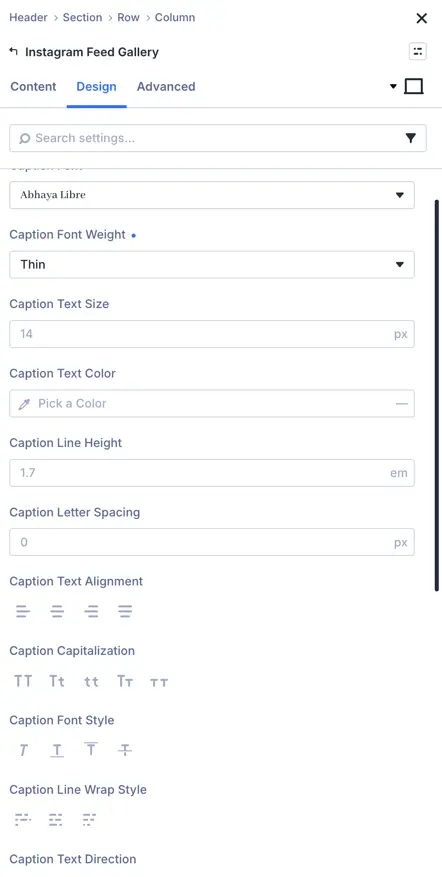Apply lowercase tt caption capitalization
Screen dimensions: 442x877
pyautogui.click(x=91, y=681)
